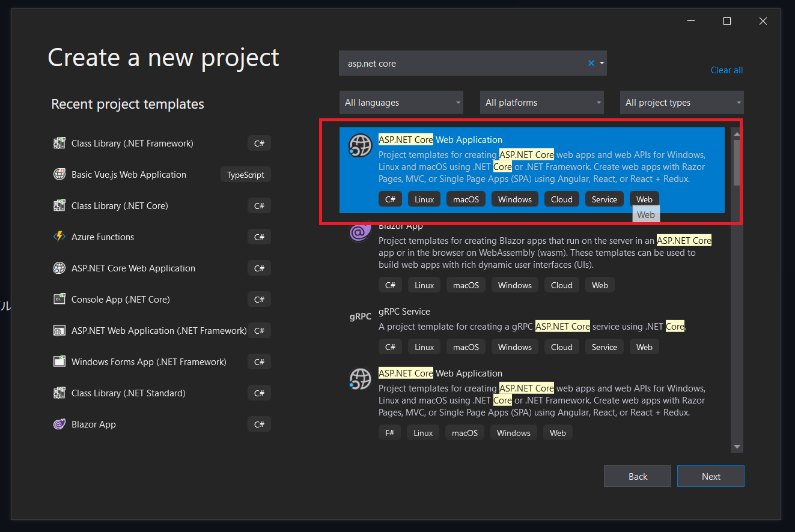Select ASP.NET Core Web Application in recent templates
The height and width of the screenshot is (532, 795).
point(162,268)
